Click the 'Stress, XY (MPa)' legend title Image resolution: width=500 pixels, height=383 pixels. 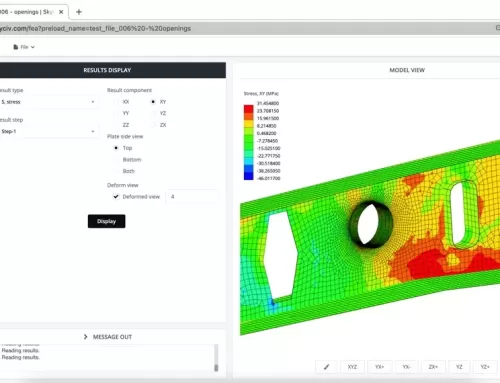(261, 94)
